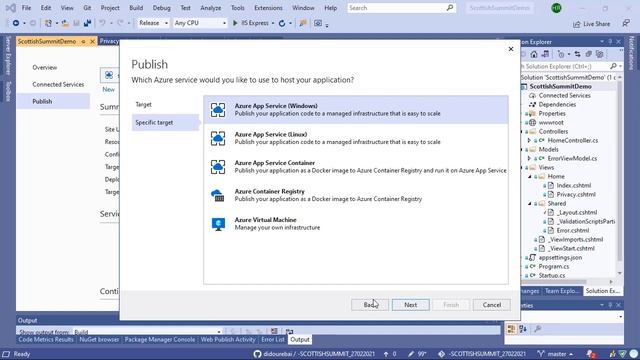640x360 pixels.
Task: Go to the Specific target step
Action: [x=165, y=122]
